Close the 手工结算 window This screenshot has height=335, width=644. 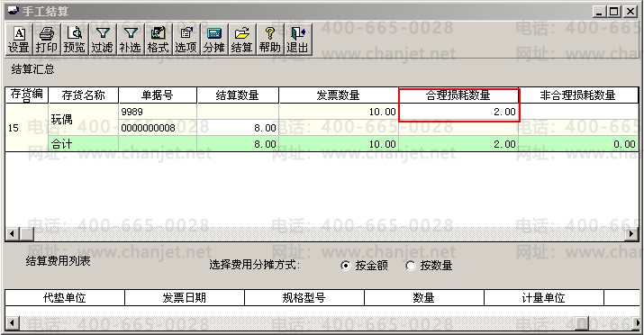pyautogui.click(x=630, y=12)
